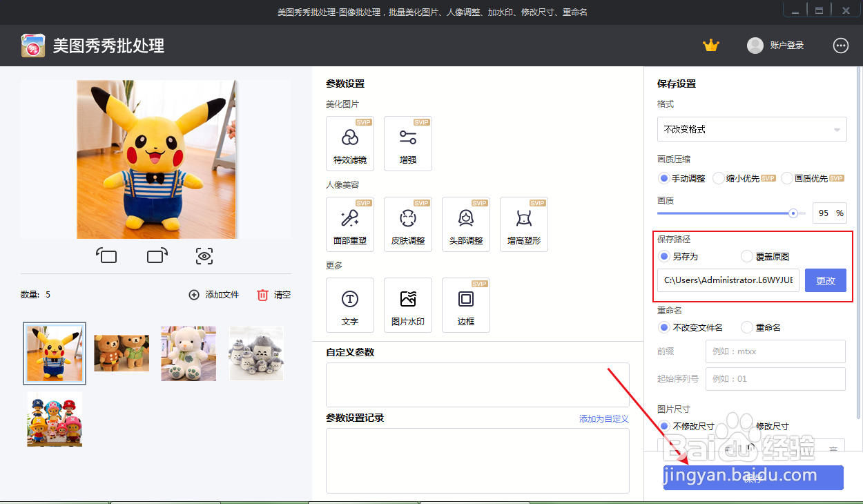This screenshot has height=504, width=863.
Task: Open the more options ellipsis menu
Action: [841, 46]
